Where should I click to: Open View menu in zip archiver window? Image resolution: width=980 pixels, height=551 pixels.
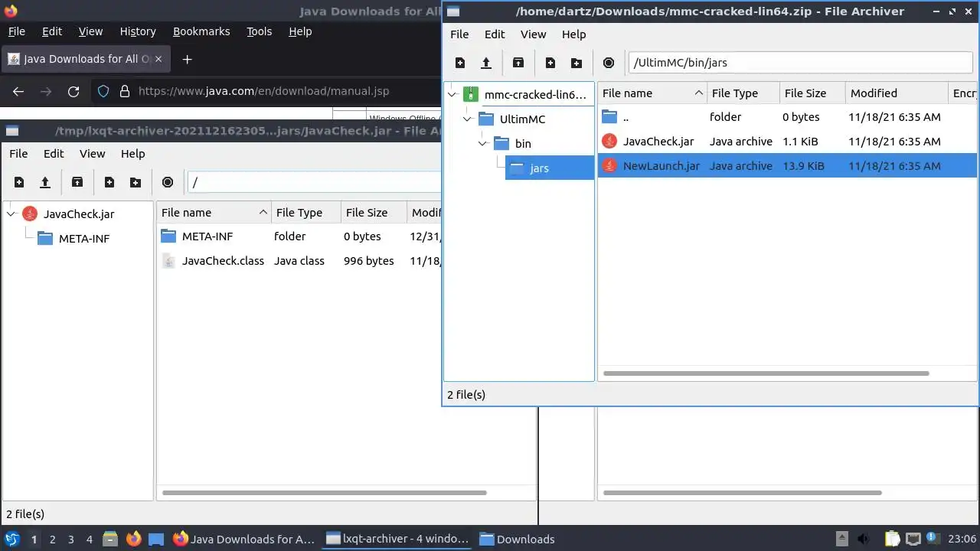[x=534, y=34]
